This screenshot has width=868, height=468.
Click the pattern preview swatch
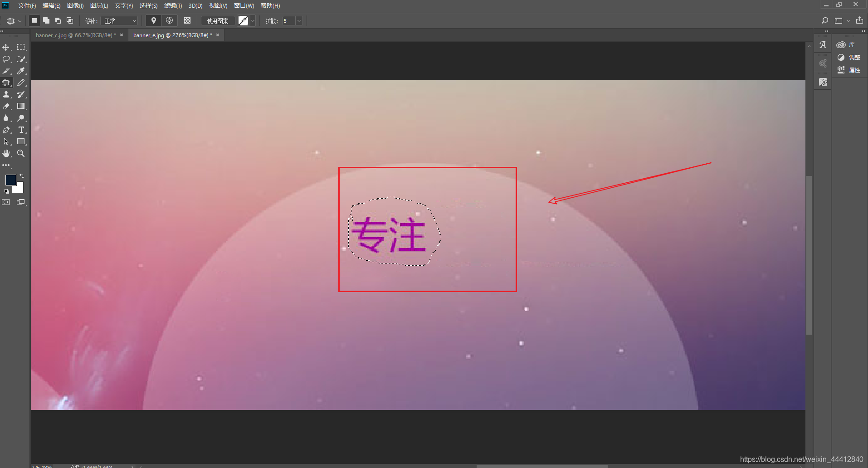tap(244, 21)
